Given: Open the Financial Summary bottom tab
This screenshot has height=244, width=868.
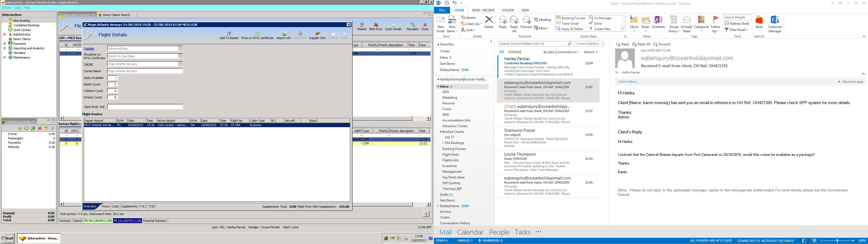Looking at the screenshot, I should 155,221.
